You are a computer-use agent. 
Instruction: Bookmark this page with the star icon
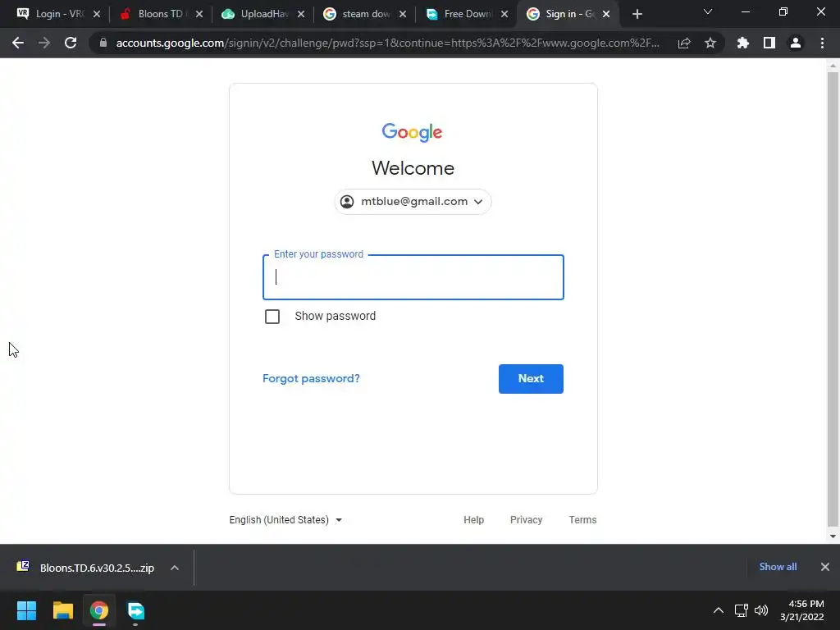click(x=710, y=43)
